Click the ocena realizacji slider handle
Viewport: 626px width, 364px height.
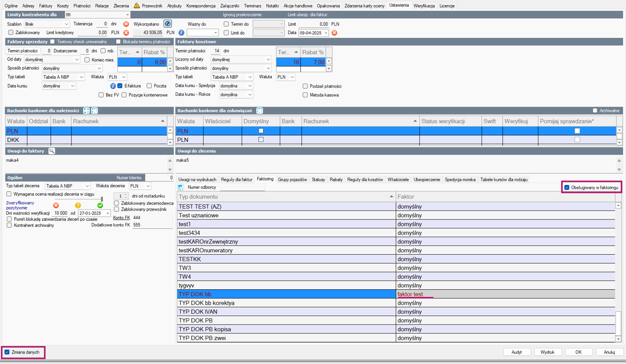101,199
